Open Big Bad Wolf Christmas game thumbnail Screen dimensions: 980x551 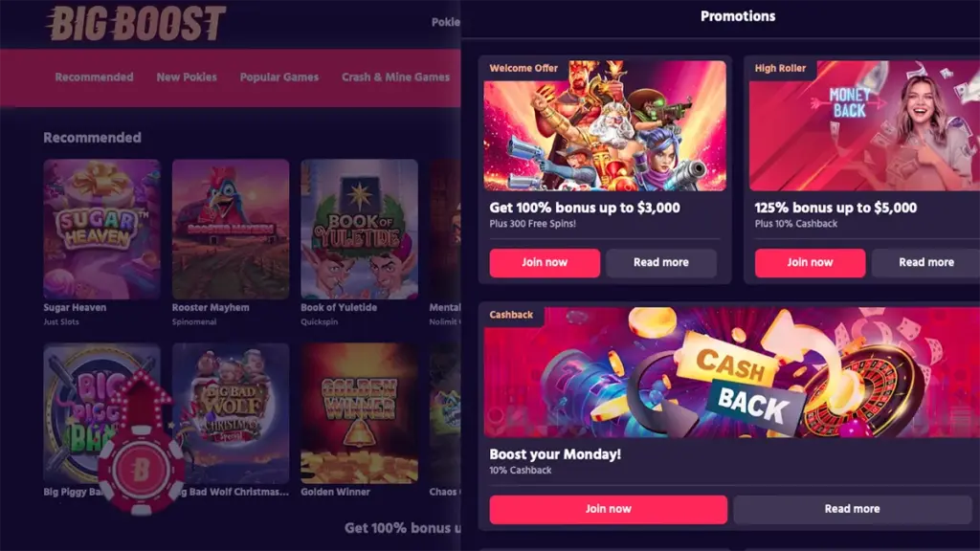tap(231, 413)
